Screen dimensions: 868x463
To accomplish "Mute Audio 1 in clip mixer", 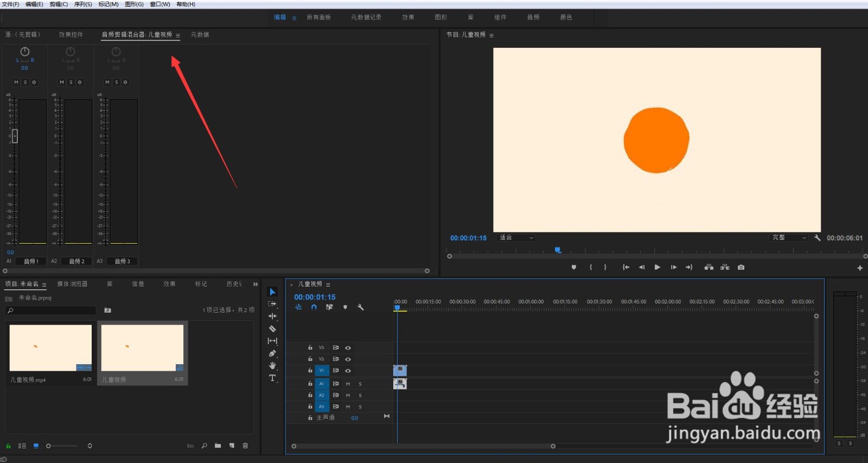I will coord(16,83).
